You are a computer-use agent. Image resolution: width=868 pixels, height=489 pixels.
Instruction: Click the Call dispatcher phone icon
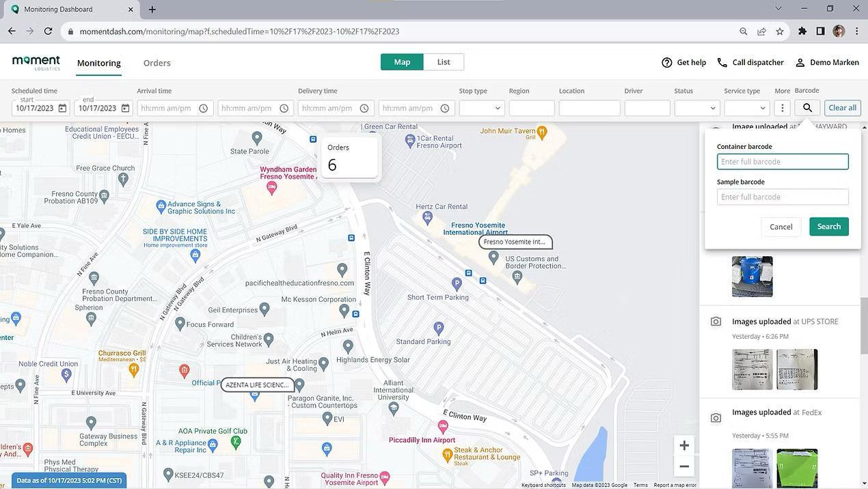tap(722, 62)
